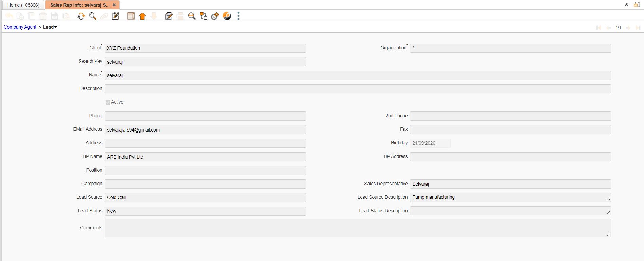Open context help document icon
644x261 pixels.
click(637, 5)
